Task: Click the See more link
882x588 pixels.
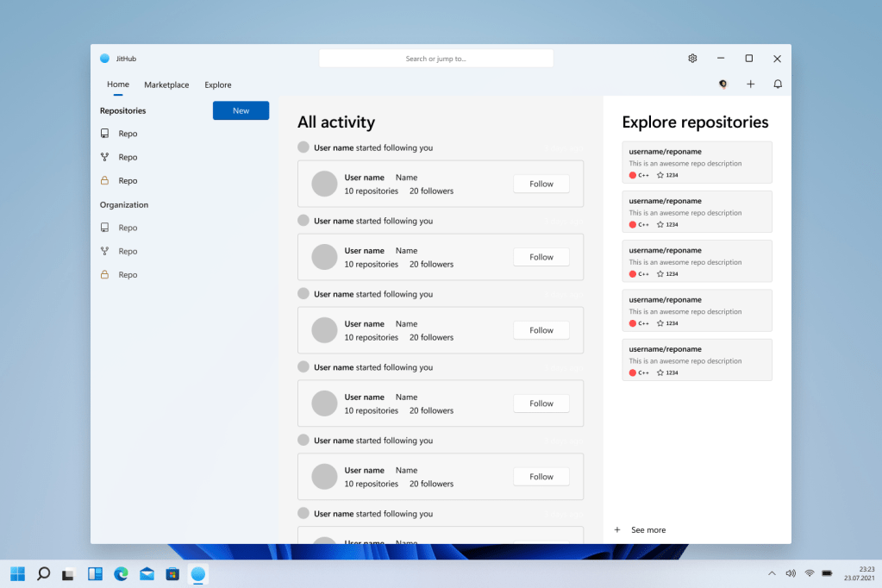Action: click(x=648, y=530)
